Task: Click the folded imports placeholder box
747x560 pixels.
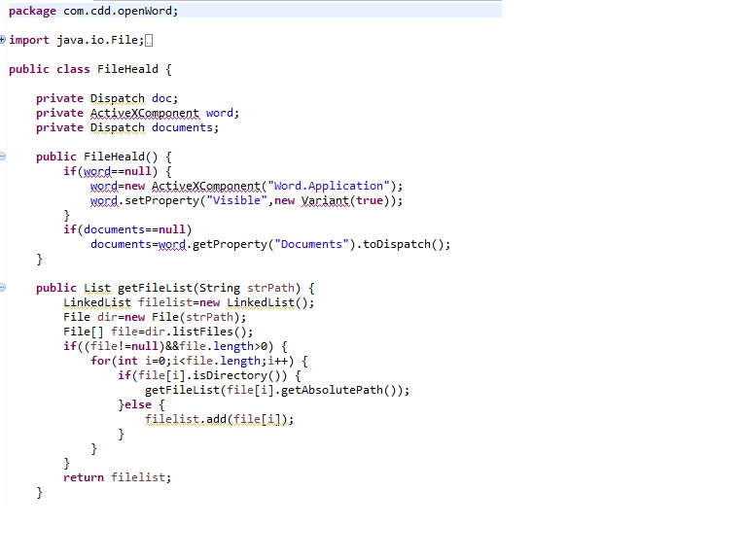Action: coord(149,41)
